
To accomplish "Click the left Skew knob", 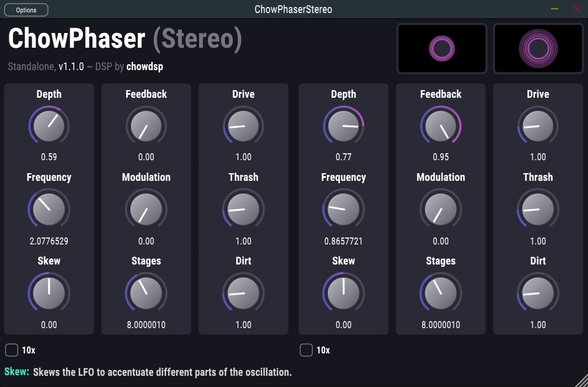I will [x=49, y=293].
